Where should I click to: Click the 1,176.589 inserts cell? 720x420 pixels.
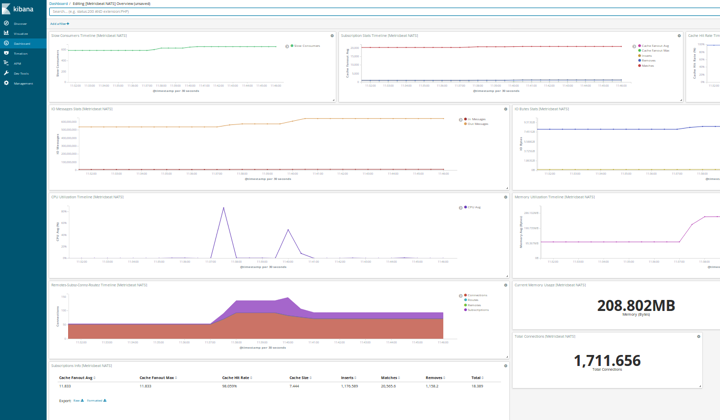[x=349, y=386]
